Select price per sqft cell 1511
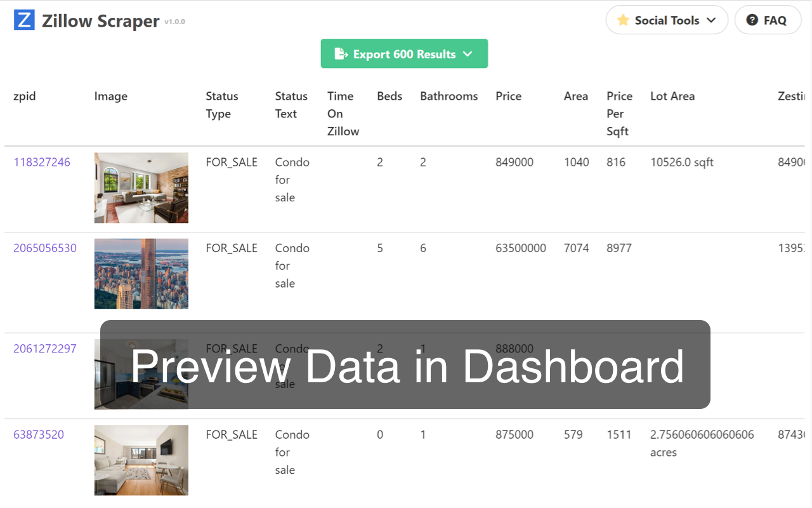 point(619,434)
